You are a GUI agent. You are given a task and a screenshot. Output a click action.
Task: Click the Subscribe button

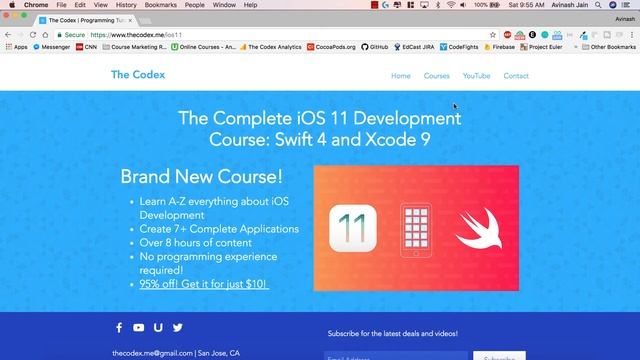point(499,356)
